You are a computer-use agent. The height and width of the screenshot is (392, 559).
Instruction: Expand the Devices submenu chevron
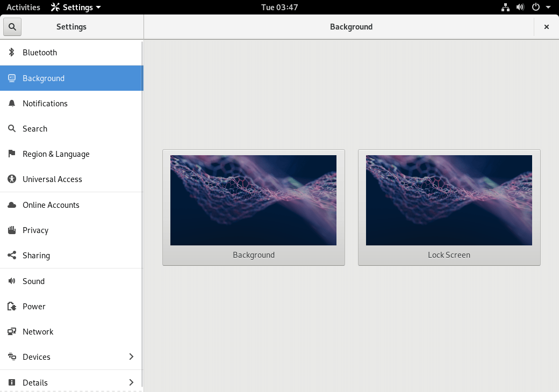131,357
